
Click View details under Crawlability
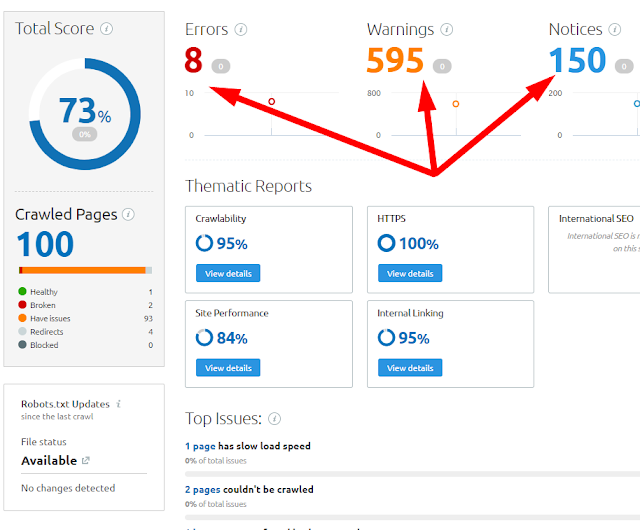click(228, 273)
